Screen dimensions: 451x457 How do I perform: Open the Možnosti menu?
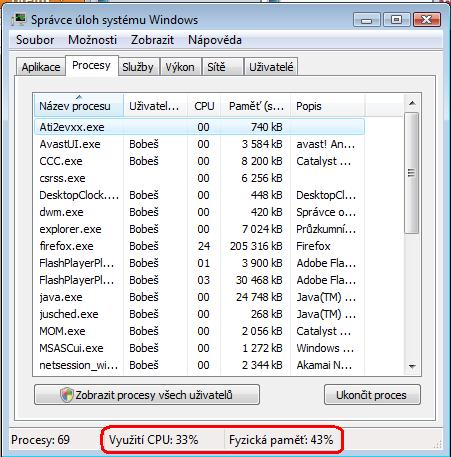coord(92,40)
